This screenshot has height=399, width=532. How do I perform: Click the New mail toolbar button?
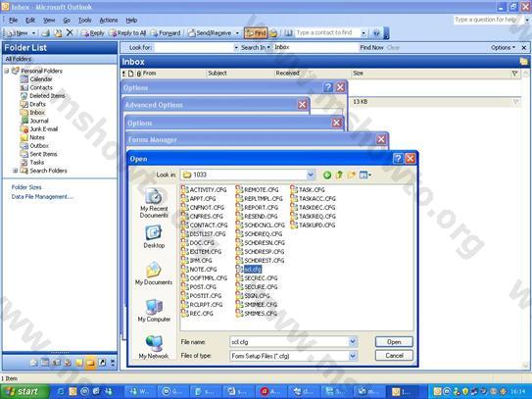pyautogui.click(x=18, y=33)
